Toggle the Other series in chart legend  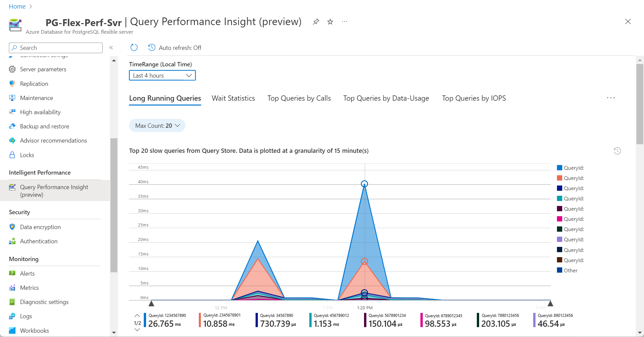[570, 270]
